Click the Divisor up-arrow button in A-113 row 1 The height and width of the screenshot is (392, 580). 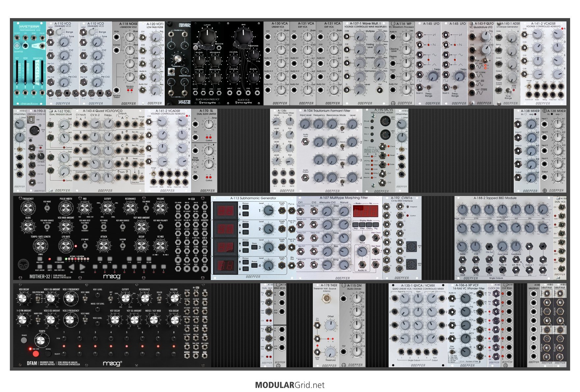pyautogui.click(x=245, y=207)
